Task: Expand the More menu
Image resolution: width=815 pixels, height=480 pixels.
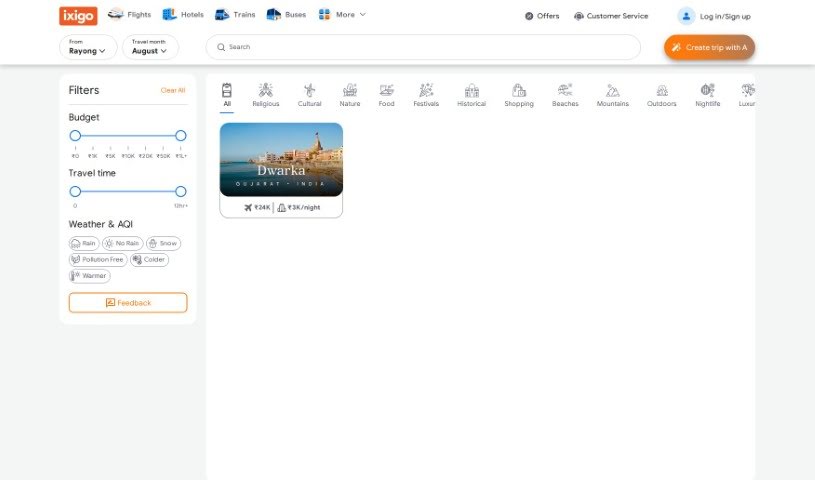Action: 342,15
